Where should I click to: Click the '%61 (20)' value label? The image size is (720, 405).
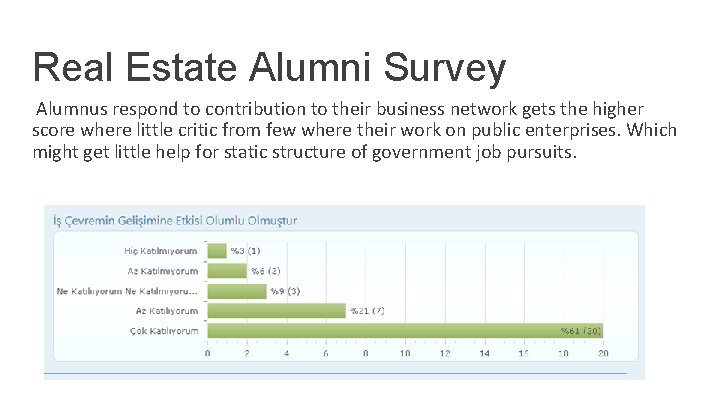[580, 331]
